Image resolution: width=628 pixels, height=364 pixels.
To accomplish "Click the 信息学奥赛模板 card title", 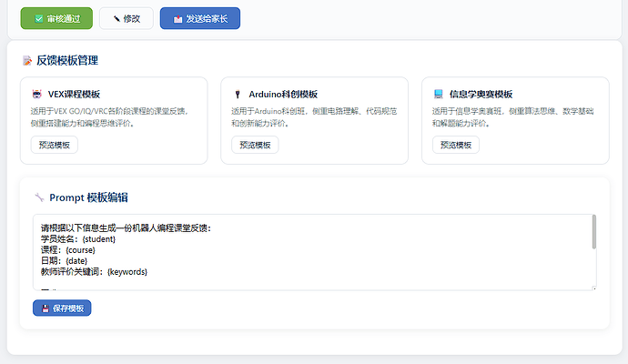I will pos(481,94).
